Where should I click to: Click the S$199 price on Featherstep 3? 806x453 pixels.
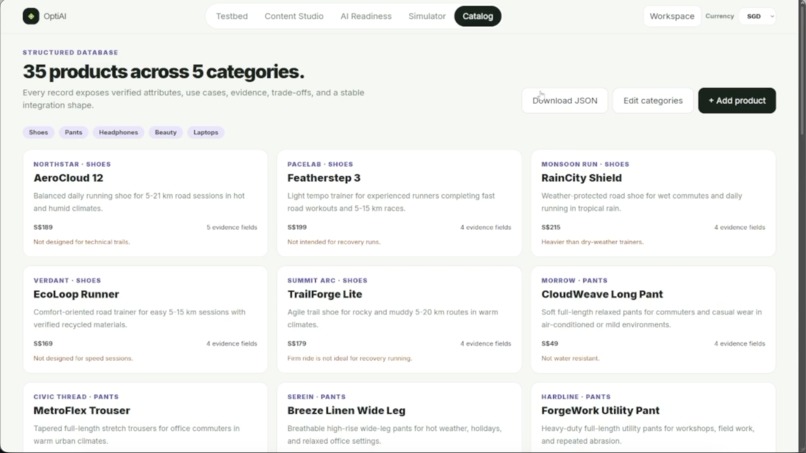tap(297, 227)
